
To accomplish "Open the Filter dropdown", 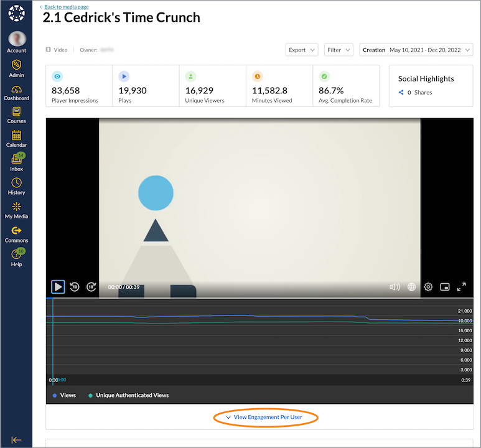I will [339, 50].
